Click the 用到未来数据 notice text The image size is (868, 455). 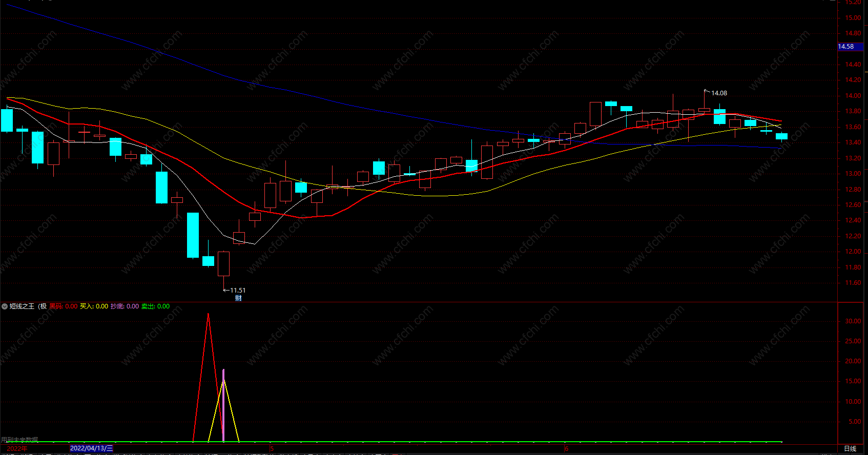pos(19,440)
